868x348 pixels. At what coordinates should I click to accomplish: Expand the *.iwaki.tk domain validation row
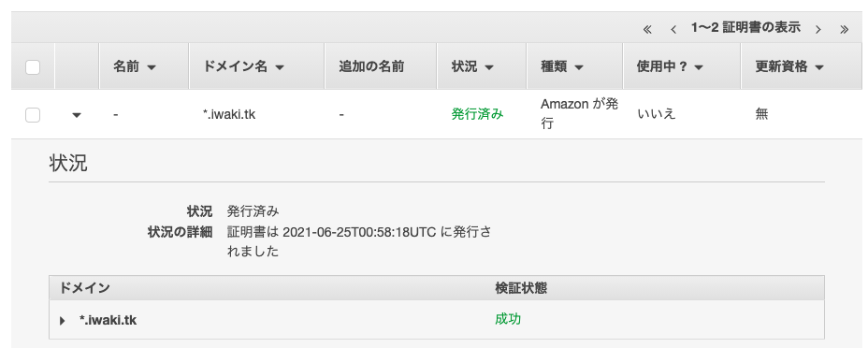(63, 320)
